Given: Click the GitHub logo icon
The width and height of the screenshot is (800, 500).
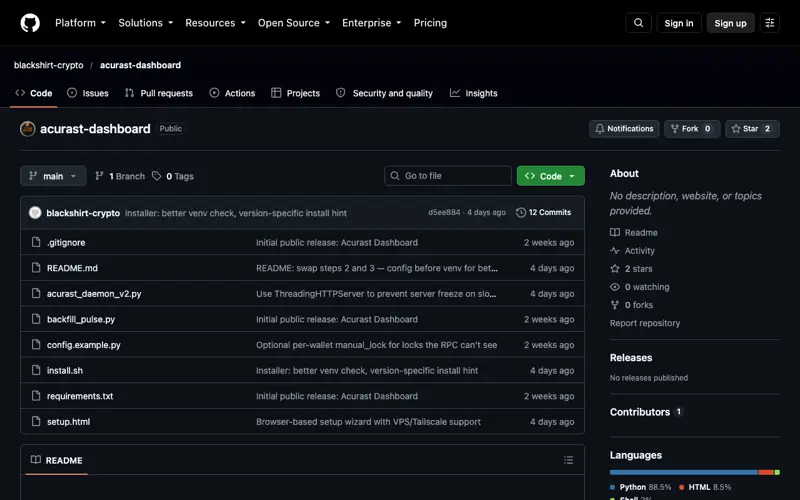Looking at the screenshot, I should [x=30, y=23].
